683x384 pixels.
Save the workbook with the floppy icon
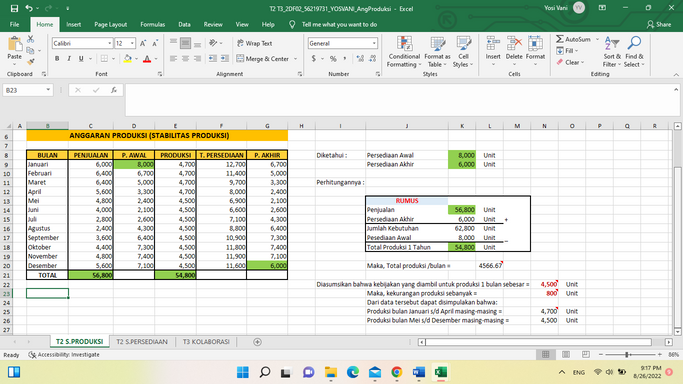[14, 8]
